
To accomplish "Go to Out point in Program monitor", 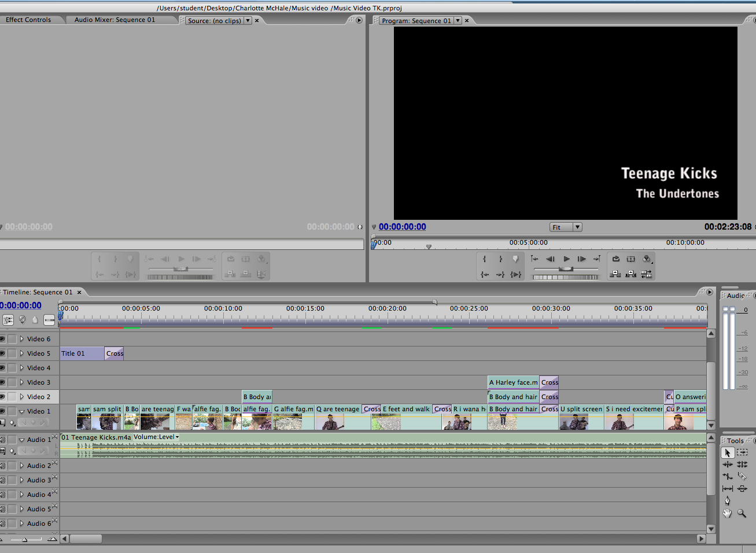I will coord(500,274).
